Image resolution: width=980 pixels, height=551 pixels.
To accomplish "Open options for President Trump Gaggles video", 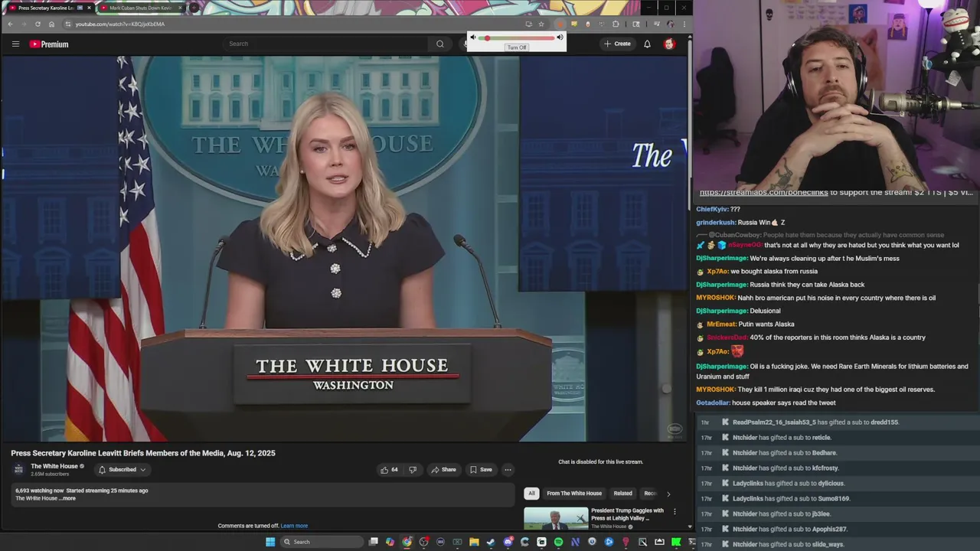I will pyautogui.click(x=675, y=511).
